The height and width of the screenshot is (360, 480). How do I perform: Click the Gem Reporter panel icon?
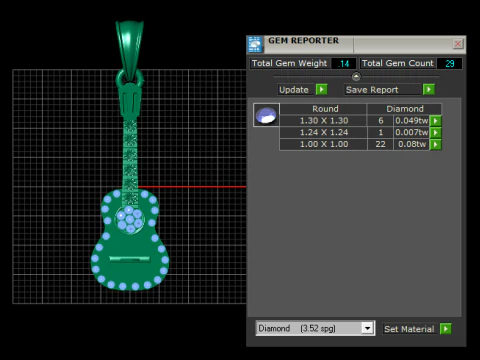point(255,44)
